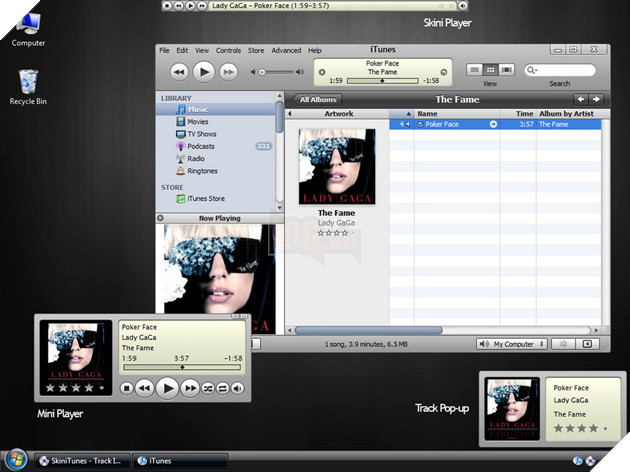This screenshot has width=630, height=472.
Task: Click the iTunes main play button
Action: tap(203, 71)
